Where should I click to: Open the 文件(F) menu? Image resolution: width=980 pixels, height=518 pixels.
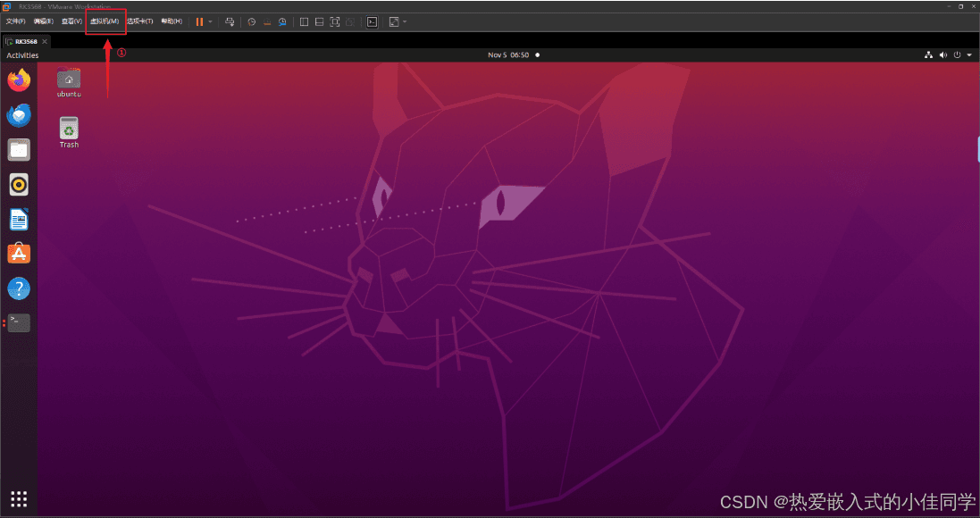(15, 21)
